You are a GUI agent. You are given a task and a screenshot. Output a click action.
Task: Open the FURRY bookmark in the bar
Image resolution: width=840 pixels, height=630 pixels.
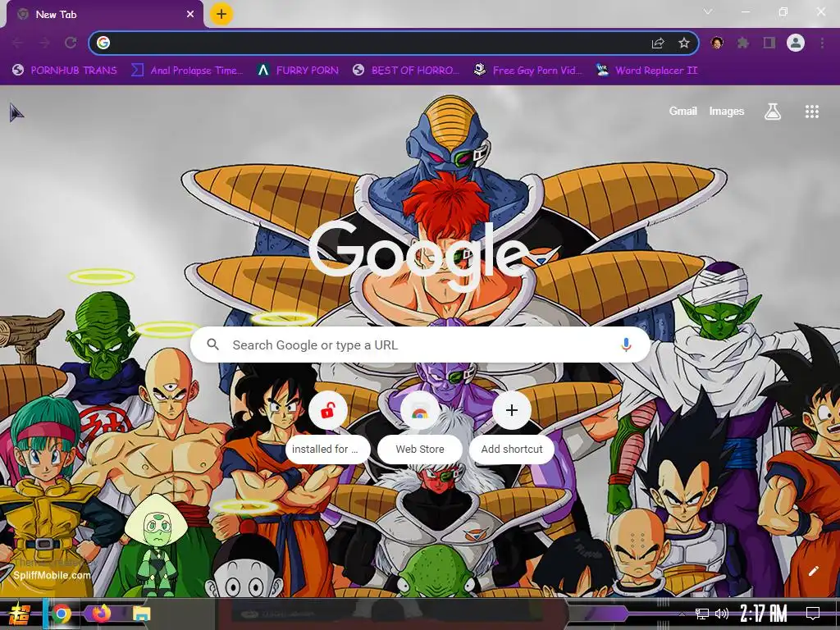pyautogui.click(x=297, y=71)
